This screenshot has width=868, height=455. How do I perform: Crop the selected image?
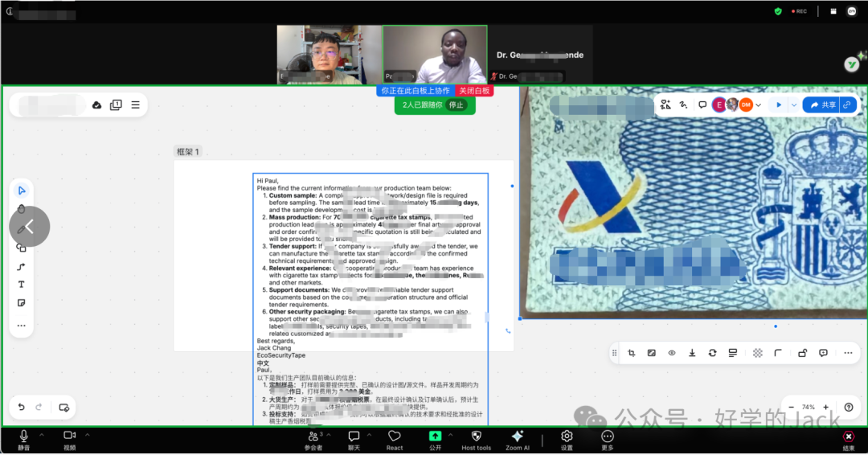coord(632,353)
